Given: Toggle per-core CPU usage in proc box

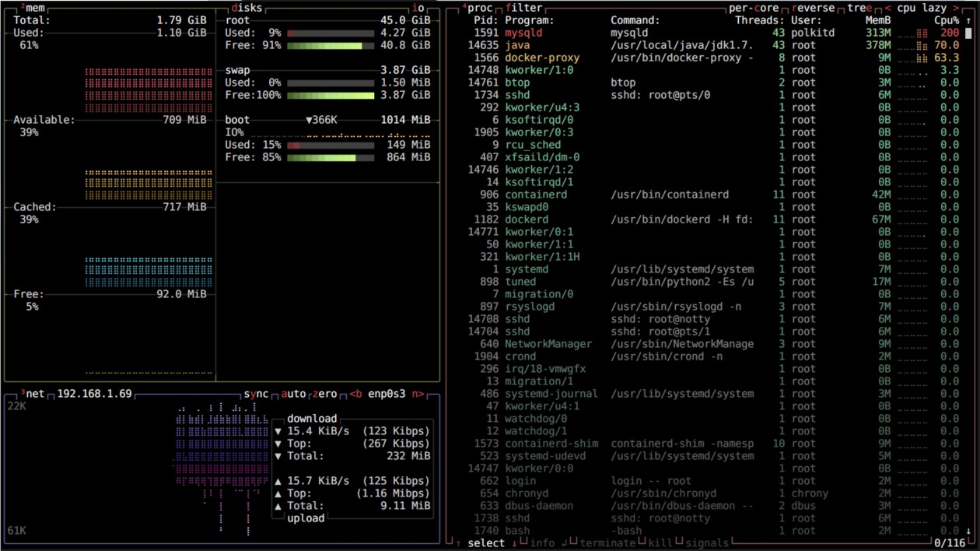Looking at the screenshot, I should point(754,8).
